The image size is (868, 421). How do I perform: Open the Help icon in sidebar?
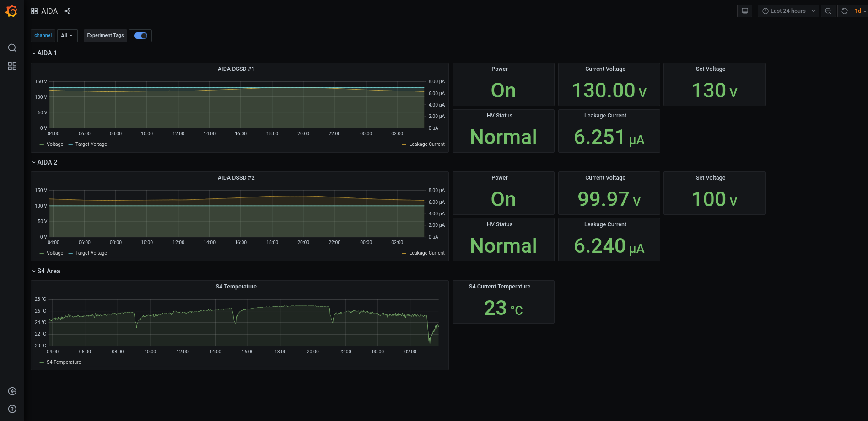(12, 409)
